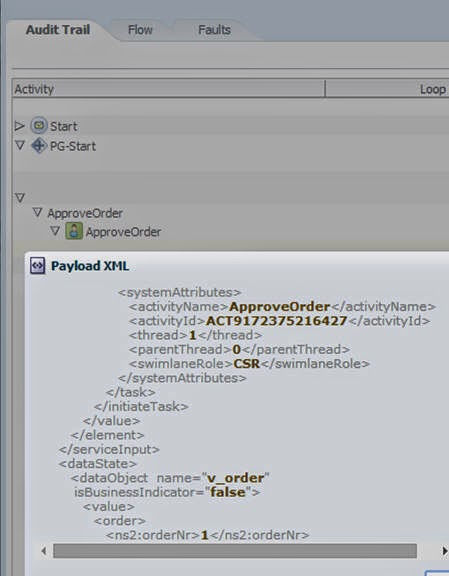The width and height of the screenshot is (449, 576).
Task: Click the closing serviceInput tag
Action: [x=109, y=450]
